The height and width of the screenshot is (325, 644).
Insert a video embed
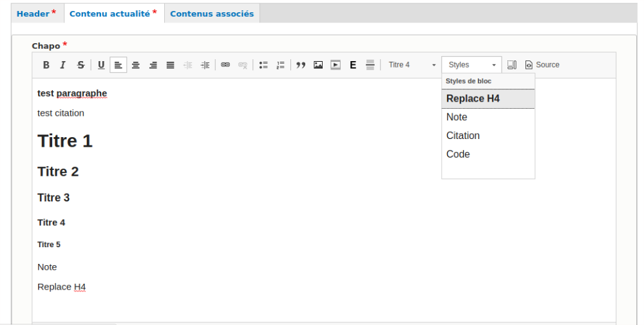[336, 65]
